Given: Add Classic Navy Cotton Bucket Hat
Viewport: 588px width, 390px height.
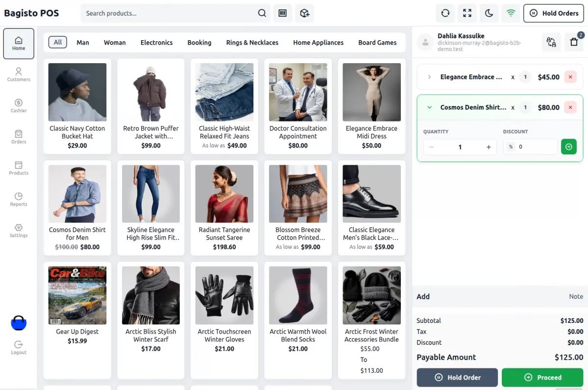Looking at the screenshot, I should coord(77,106).
